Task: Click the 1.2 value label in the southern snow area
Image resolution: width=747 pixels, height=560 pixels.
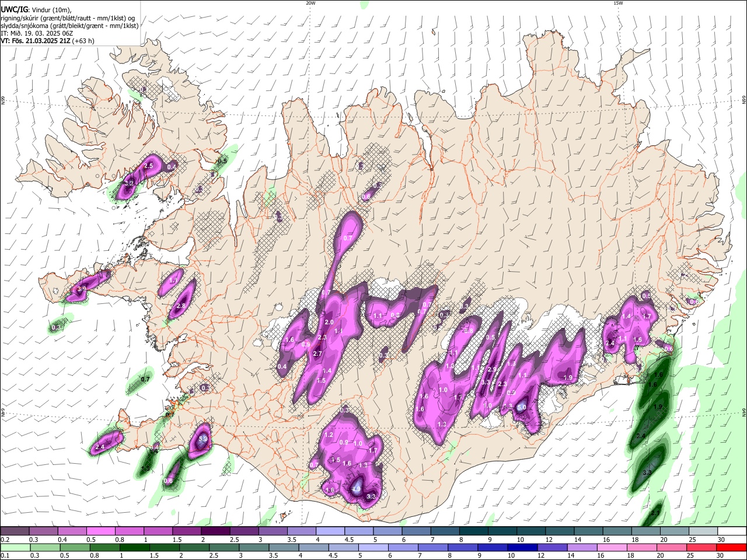Action: (x=329, y=435)
